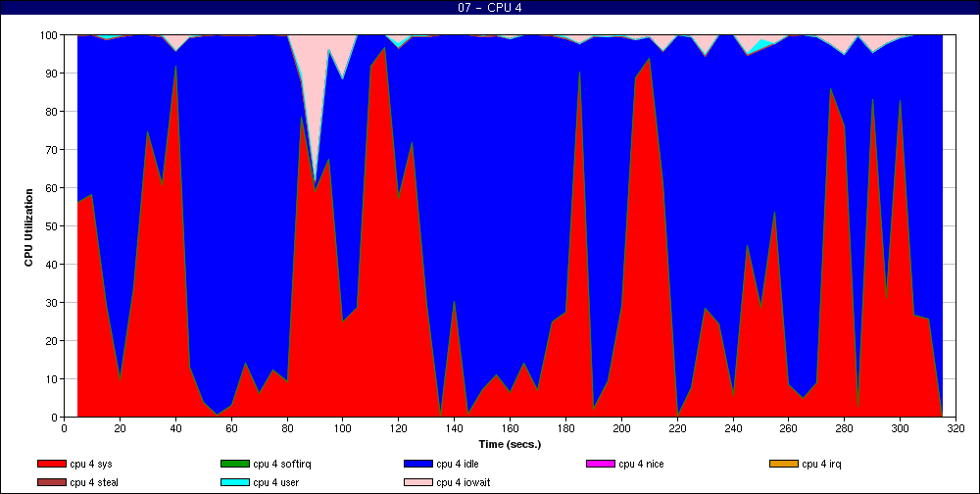Click the 'Time (secs.)' x-axis label
This screenshot has width=980, height=494.
coord(510,445)
